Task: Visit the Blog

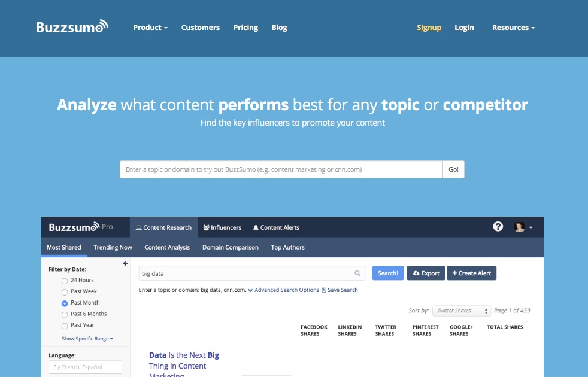Action: point(280,28)
